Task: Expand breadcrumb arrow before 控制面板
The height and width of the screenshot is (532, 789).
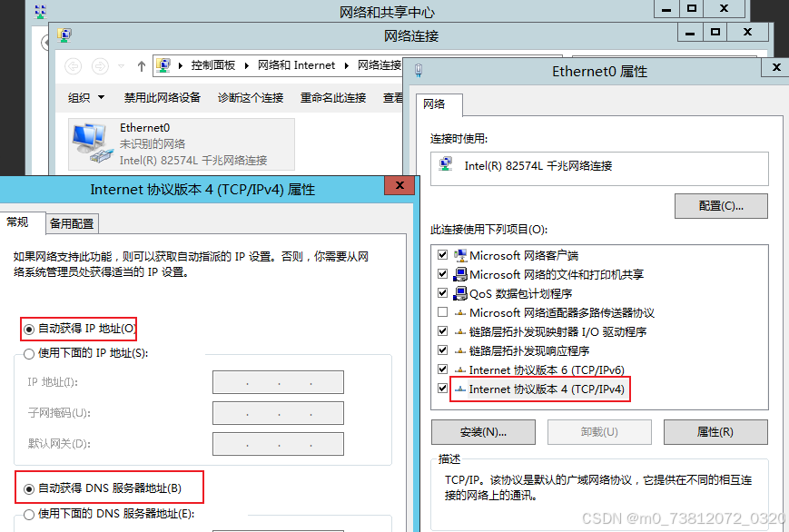Action: coord(181,65)
